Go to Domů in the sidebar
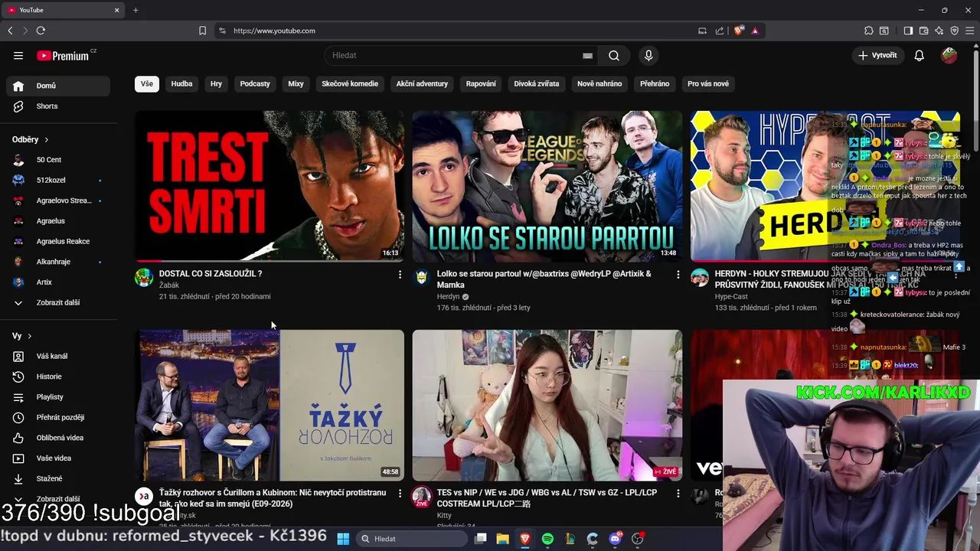The width and height of the screenshot is (980, 551). pyautogui.click(x=58, y=86)
